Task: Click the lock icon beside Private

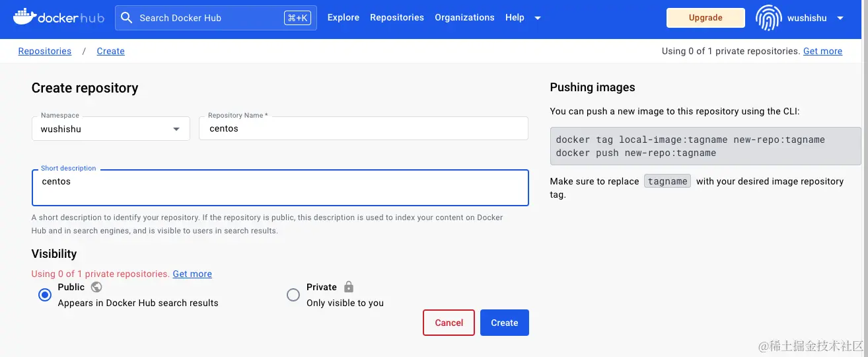Action: pyautogui.click(x=349, y=287)
